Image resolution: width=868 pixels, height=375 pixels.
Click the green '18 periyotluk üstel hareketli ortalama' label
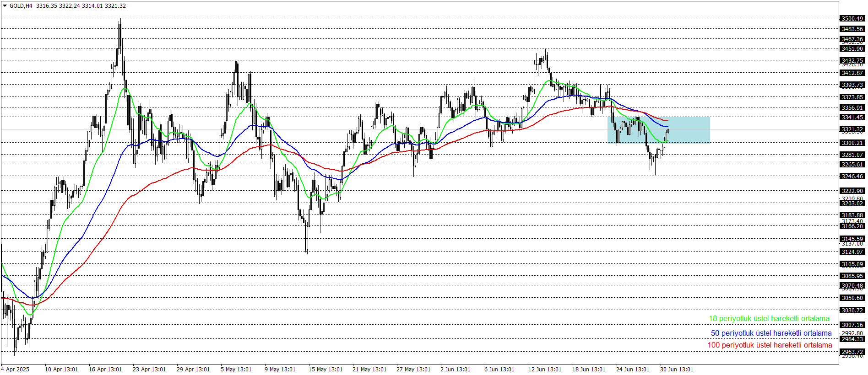point(769,319)
